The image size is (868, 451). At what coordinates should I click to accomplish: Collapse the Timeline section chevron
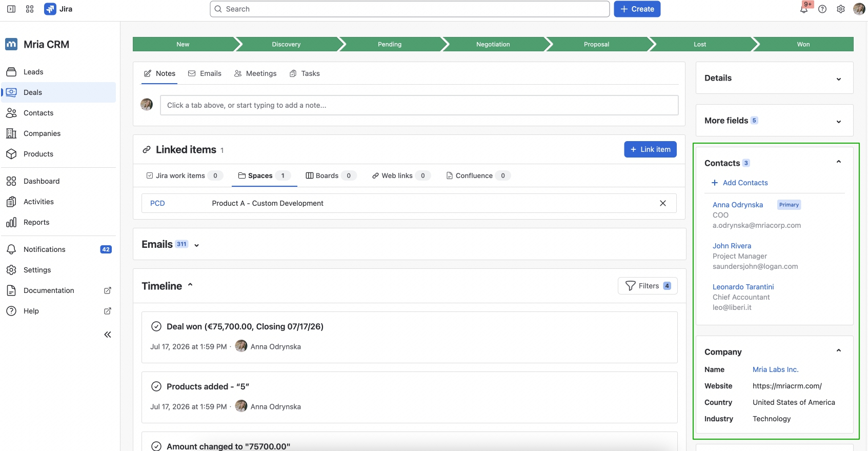coord(190,285)
